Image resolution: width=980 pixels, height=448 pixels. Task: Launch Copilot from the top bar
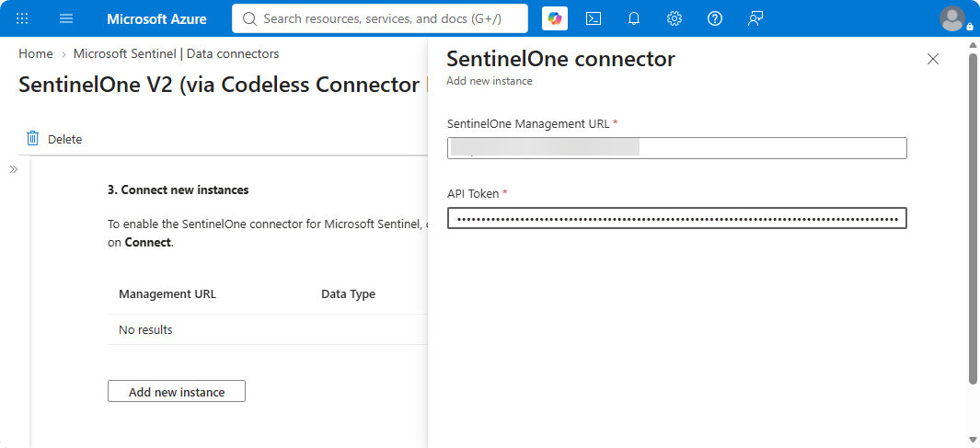tap(554, 18)
